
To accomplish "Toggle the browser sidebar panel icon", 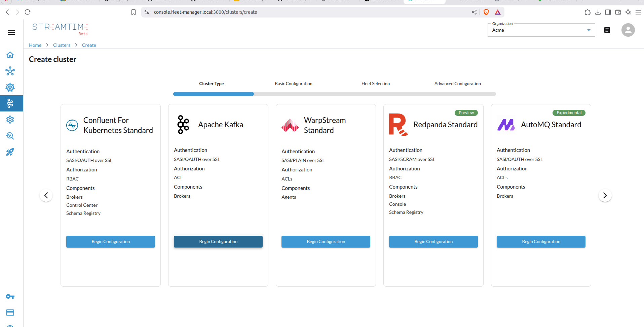I will (x=608, y=12).
